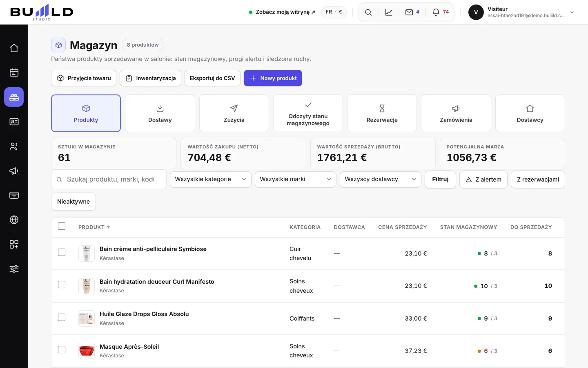The image size is (588, 368).
Task: Open the people icon in sidebar
Action: click(x=14, y=146)
